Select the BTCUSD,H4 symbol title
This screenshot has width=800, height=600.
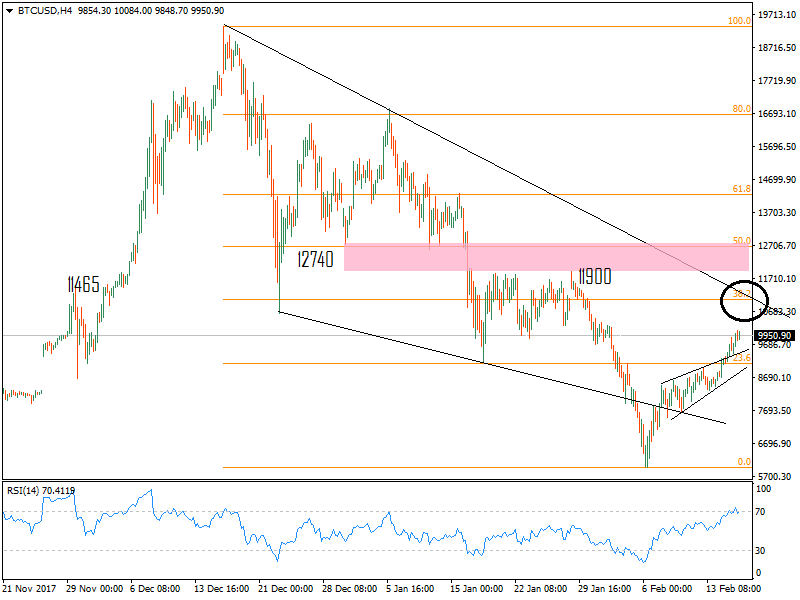pos(45,11)
